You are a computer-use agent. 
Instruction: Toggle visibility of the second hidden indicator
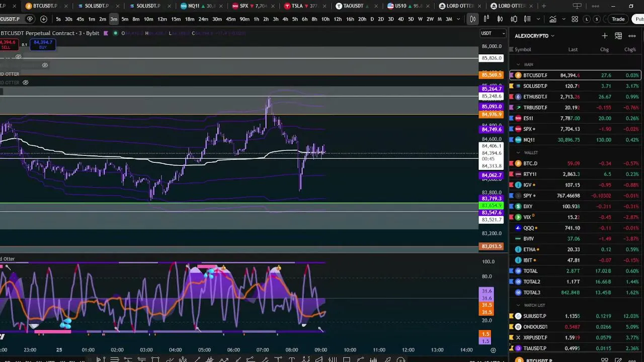point(45,65)
